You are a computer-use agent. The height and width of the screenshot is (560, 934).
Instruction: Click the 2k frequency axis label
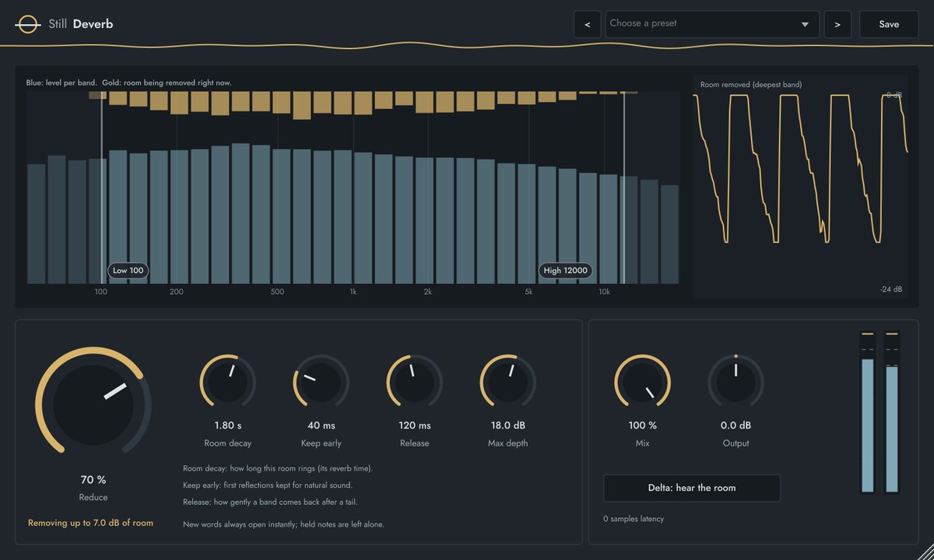click(x=427, y=292)
